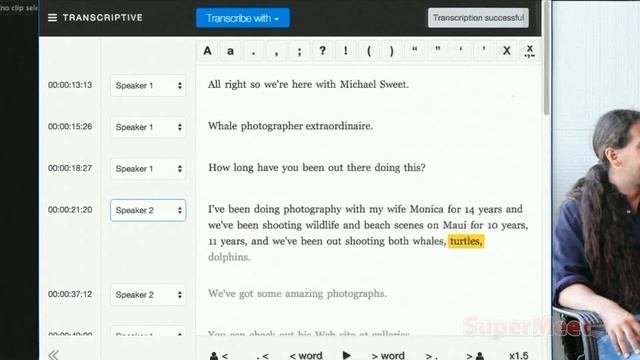Click line 'All right so we're here with Michael Sweet.'
This screenshot has height=360, width=640.
308,84
